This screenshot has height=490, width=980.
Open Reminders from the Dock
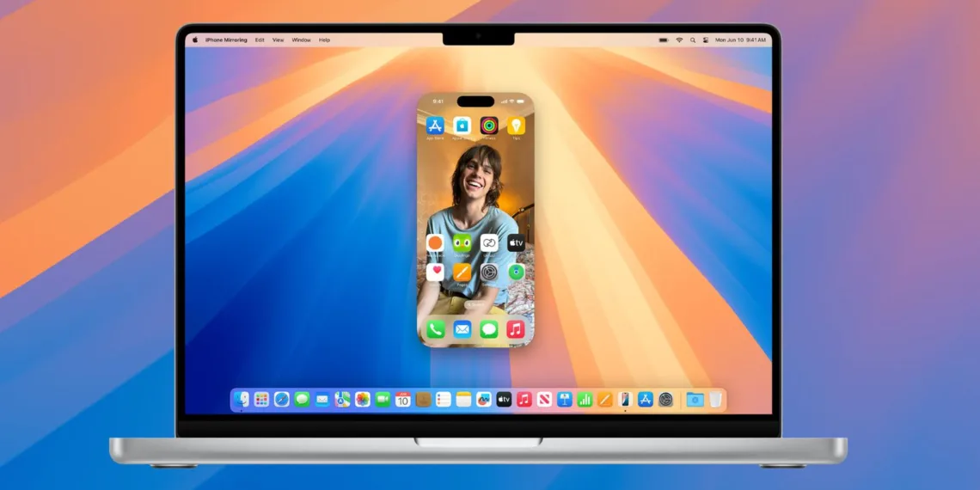pyautogui.click(x=443, y=400)
